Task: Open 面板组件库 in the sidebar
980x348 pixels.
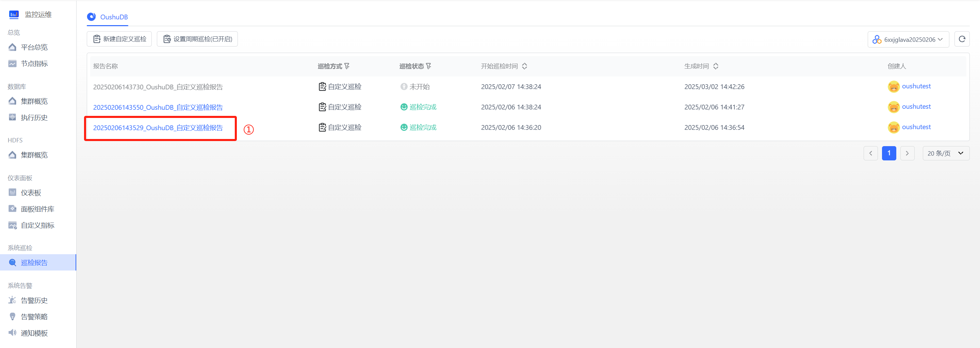Action: pos(37,209)
